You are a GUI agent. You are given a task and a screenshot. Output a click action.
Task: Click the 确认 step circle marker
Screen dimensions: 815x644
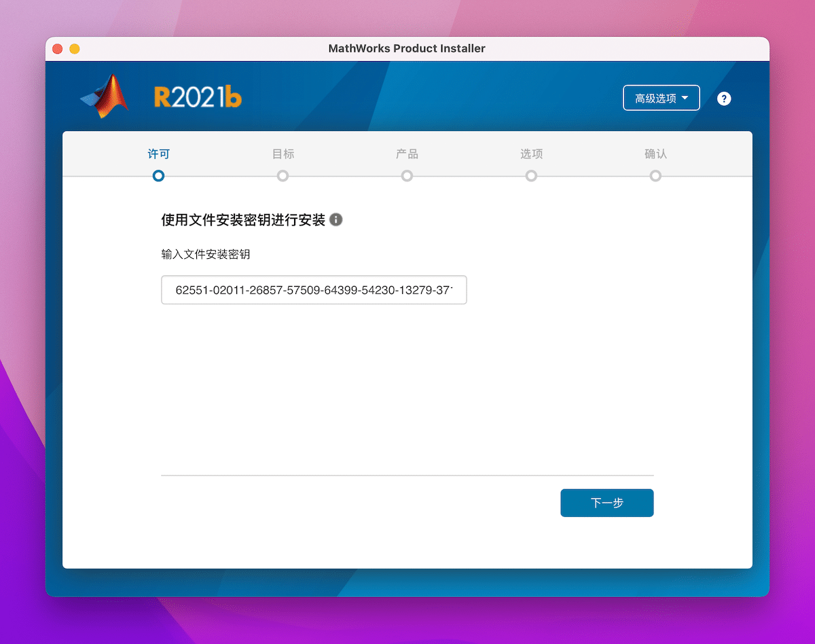click(655, 176)
